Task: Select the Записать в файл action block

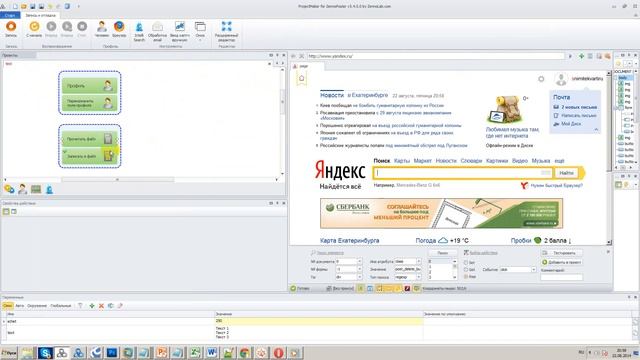Action: pyautogui.click(x=89, y=156)
